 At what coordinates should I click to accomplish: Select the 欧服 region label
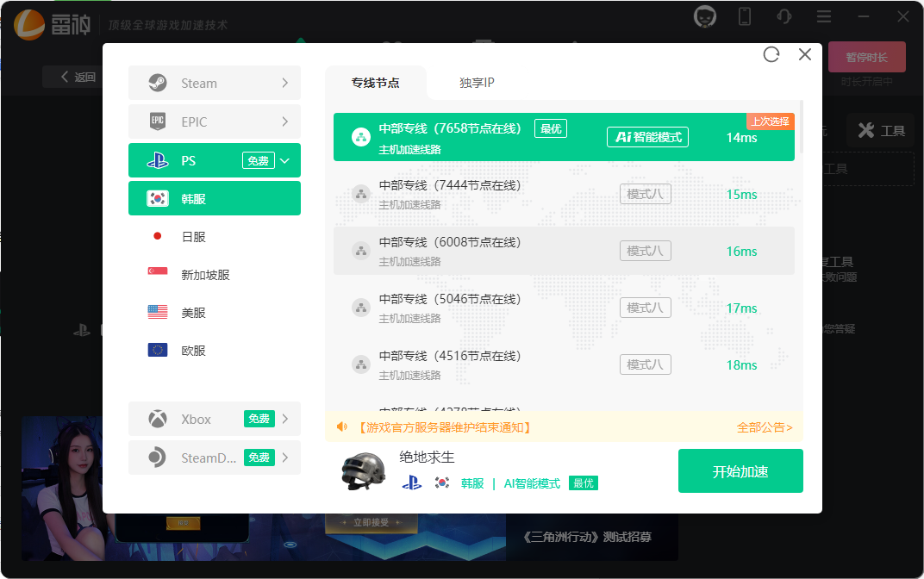pos(193,351)
